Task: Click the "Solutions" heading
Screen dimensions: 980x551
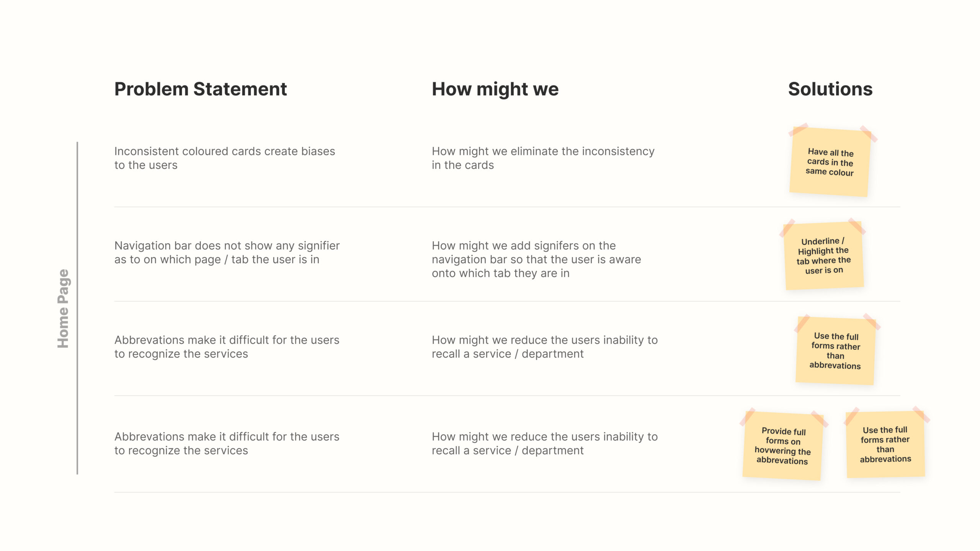Action: point(830,89)
